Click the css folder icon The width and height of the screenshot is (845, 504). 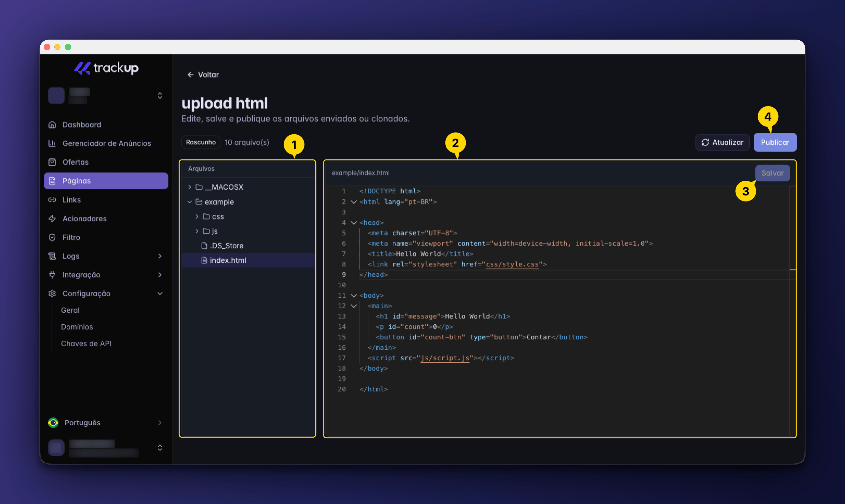pos(206,216)
